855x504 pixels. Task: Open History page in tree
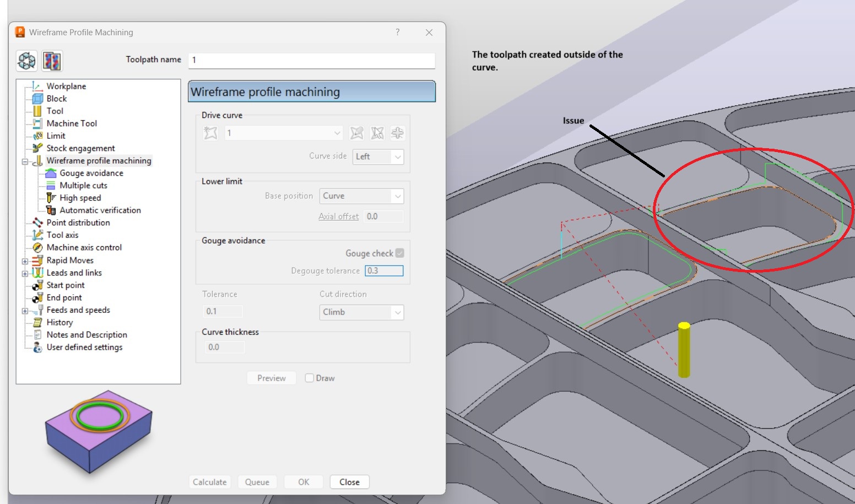point(59,322)
